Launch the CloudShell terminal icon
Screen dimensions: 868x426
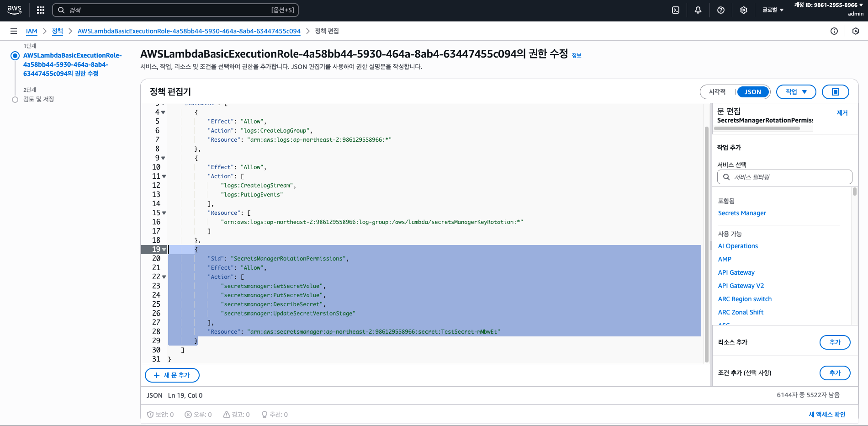click(x=676, y=10)
